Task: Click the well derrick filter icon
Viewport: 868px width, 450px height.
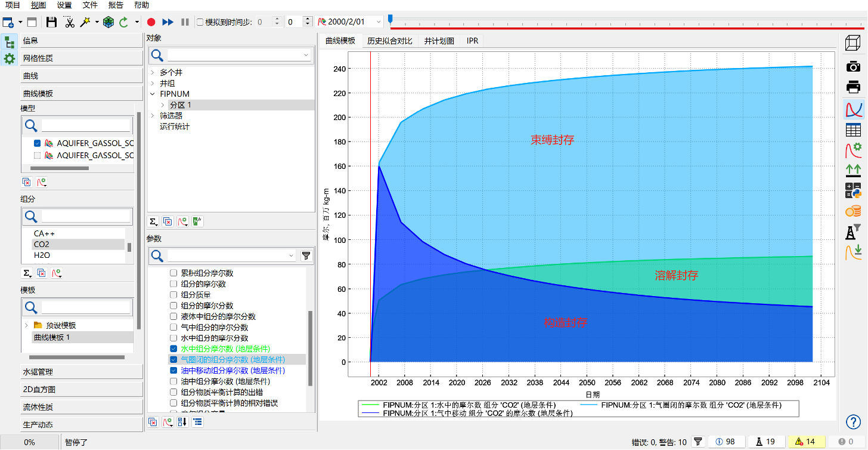Action: point(854,232)
